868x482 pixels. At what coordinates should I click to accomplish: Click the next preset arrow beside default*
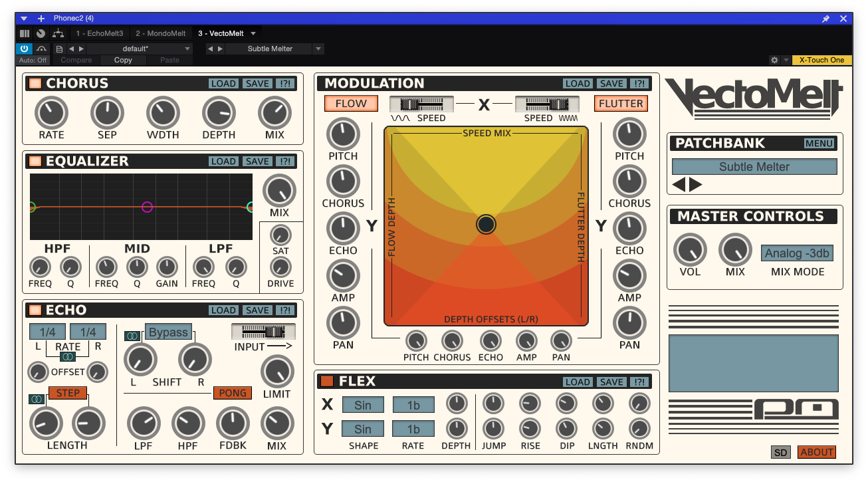click(x=82, y=49)
